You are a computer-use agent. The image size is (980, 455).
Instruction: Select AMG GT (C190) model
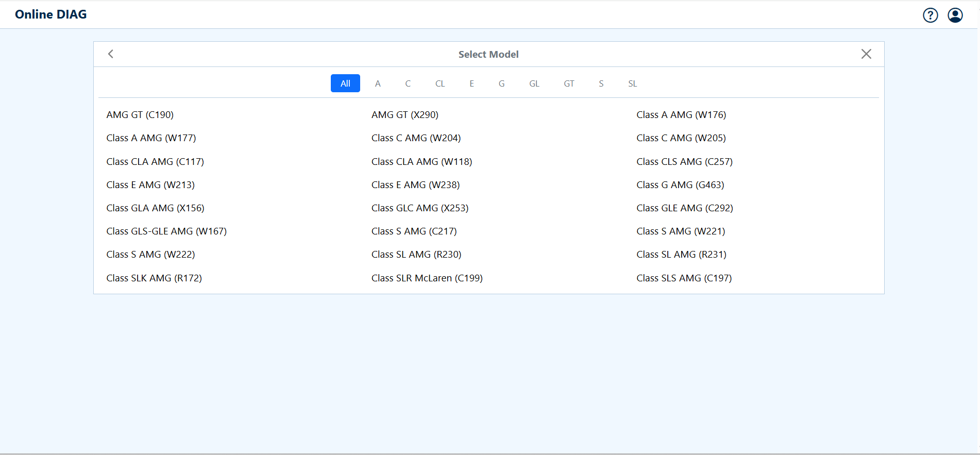click(140, 115)
